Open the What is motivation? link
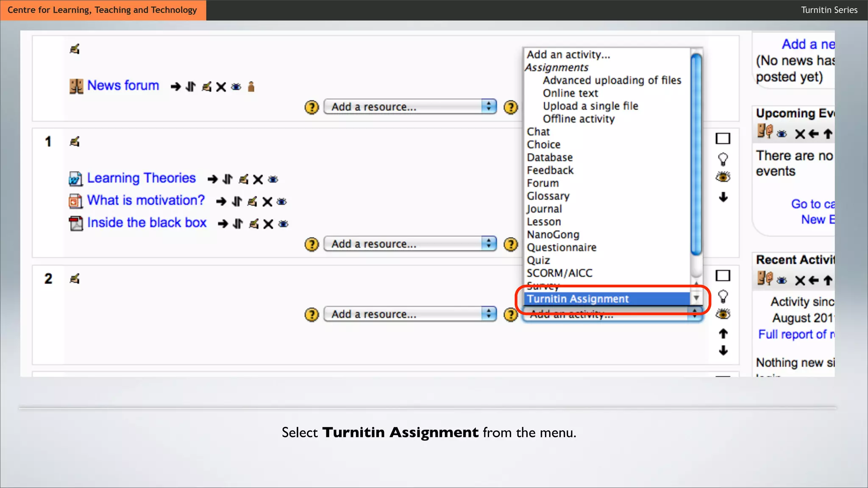868x488 pixels. [x=146, y=200]
